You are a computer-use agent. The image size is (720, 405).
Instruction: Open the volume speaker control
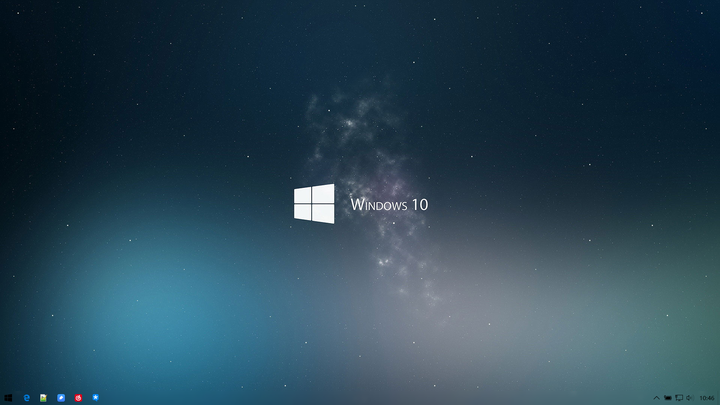tap(690, 398)
